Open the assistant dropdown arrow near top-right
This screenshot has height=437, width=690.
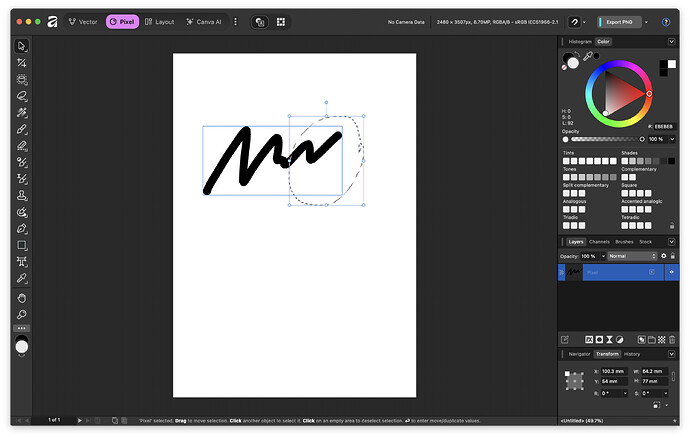click(x=584, y=22)
